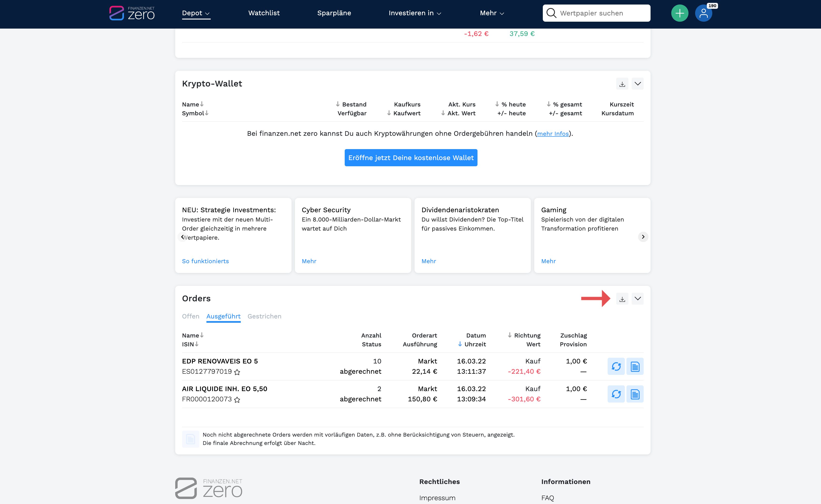Open FAQ in footer
Screen dimensions: 821x504
[x=547, y=498]
